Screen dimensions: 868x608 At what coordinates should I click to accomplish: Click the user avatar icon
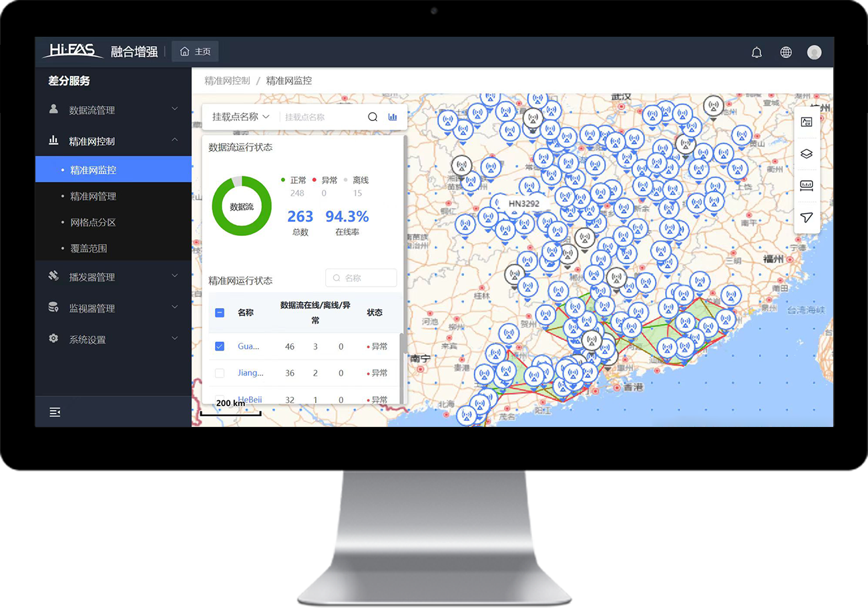tap(814, 52)
